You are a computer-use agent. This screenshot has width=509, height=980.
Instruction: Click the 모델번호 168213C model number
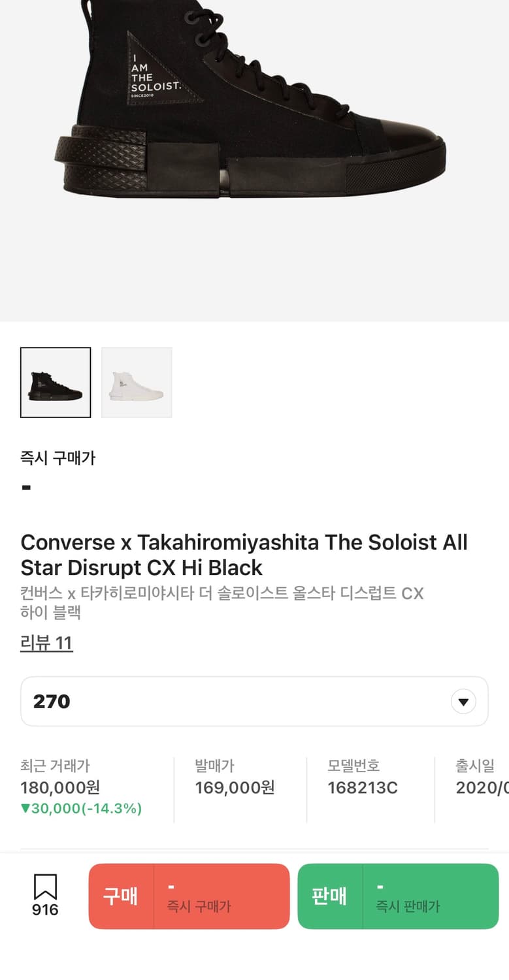coord(363,787)
